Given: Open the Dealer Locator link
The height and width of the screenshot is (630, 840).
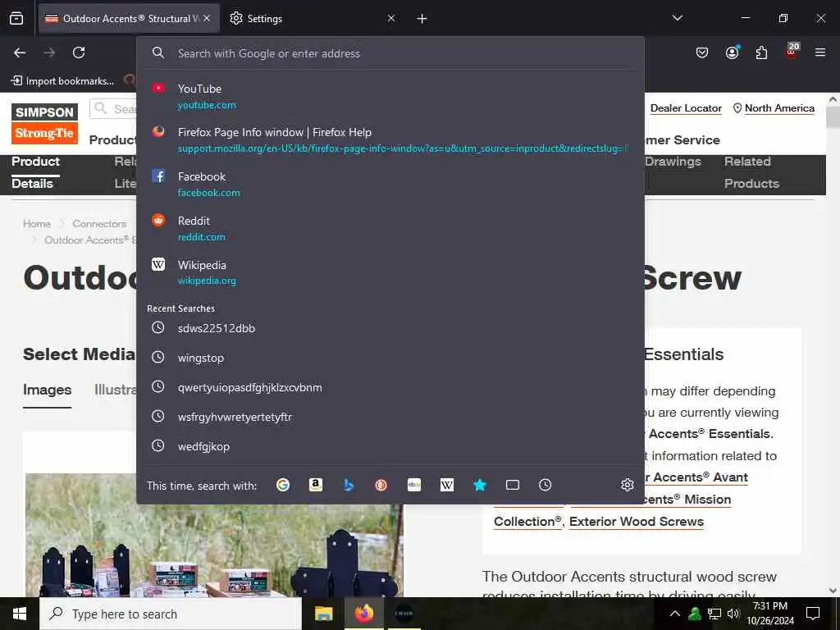Looking at the screenshot, I should click(x=686, y=108).
